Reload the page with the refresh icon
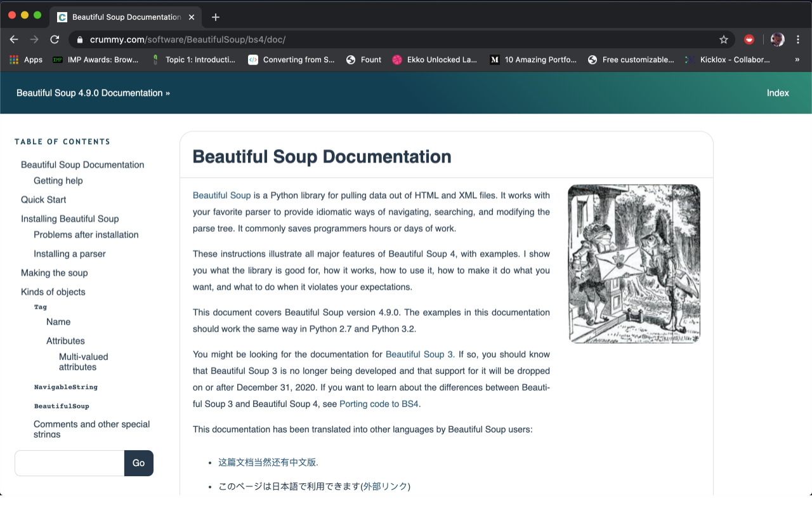The height and width of the screenshot is (508, 812). click(x=55, y=39)
